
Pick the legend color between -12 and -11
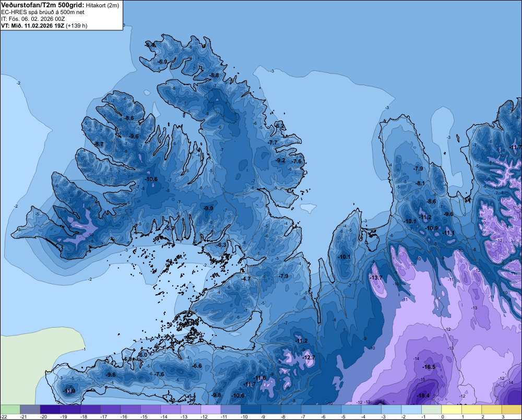point(210,409)
